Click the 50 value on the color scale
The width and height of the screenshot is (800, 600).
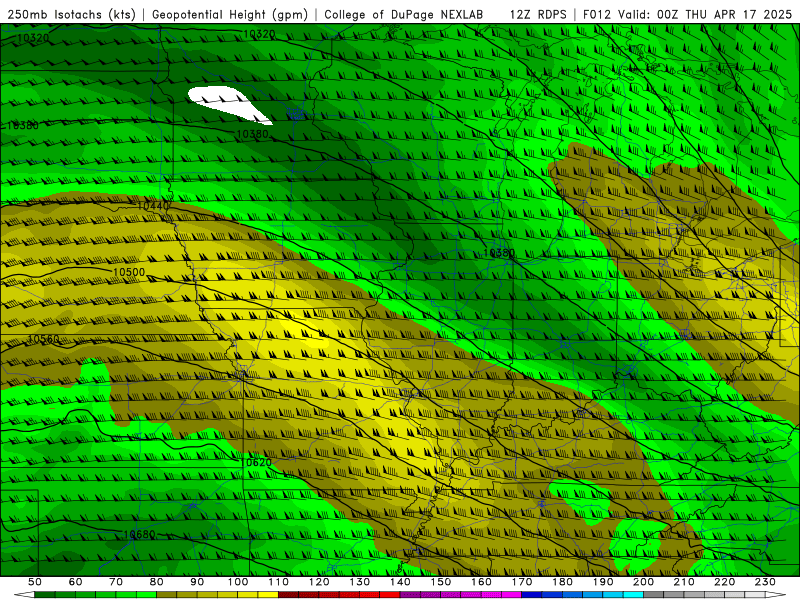35,582
